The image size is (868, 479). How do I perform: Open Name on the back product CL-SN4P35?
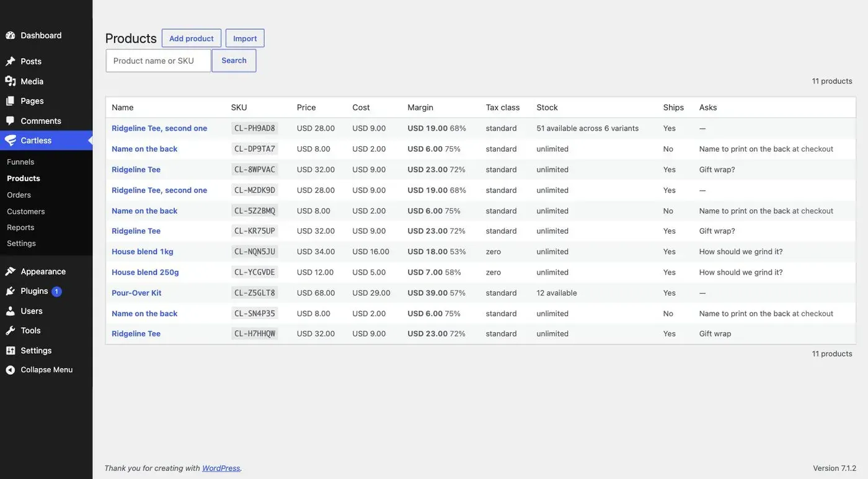pyautogui.click(x=144, y=314)
